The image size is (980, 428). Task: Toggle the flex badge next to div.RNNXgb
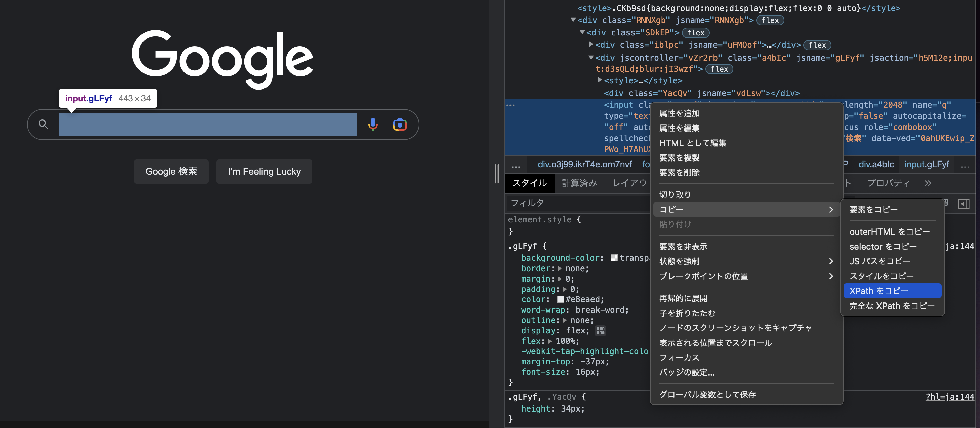click(770, 20)
